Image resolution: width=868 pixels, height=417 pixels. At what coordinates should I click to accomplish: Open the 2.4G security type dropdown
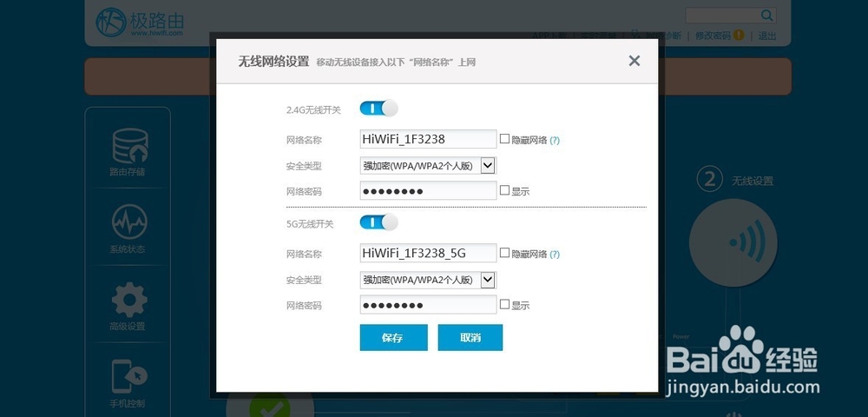click(x=428, y=166)
